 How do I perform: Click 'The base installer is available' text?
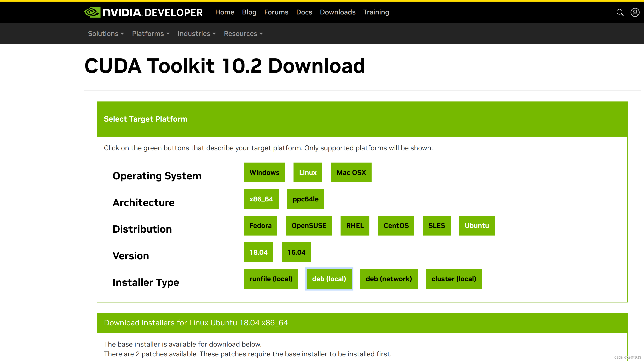click(x=183, y=344)
